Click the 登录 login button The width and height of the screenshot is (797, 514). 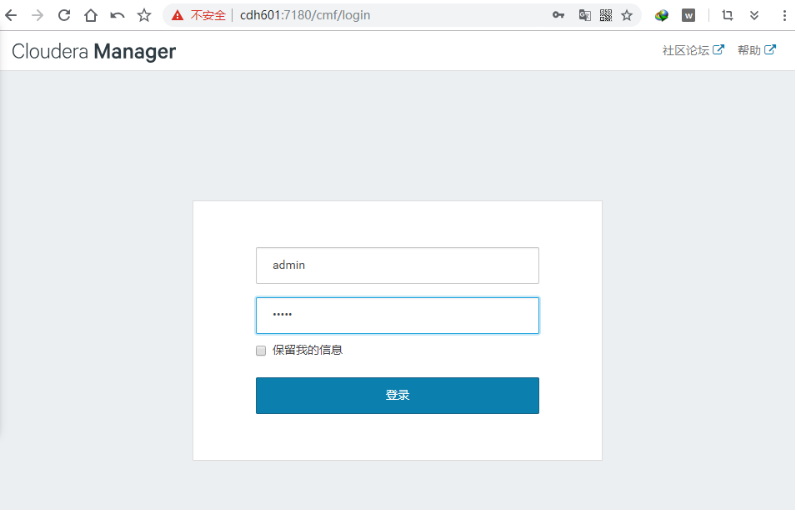point(397,395)
